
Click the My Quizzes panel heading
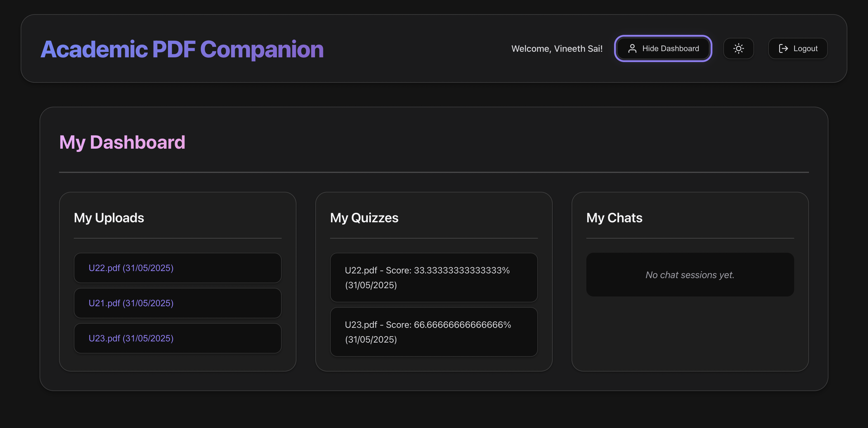[364, 218]
